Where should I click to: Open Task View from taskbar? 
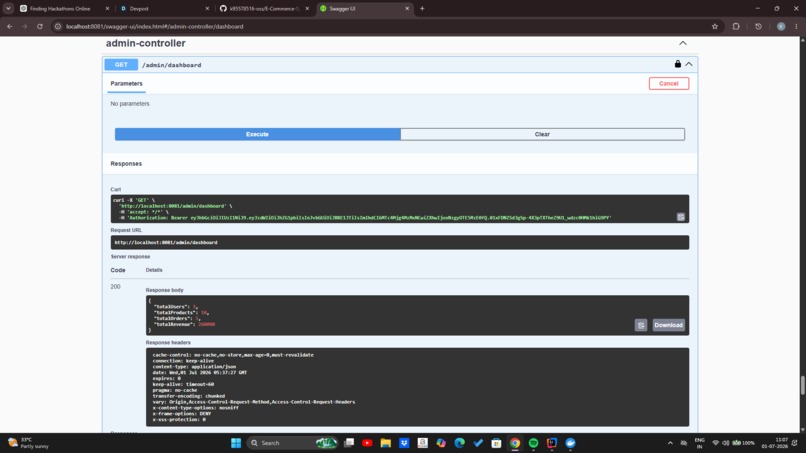tap(349, 443)
